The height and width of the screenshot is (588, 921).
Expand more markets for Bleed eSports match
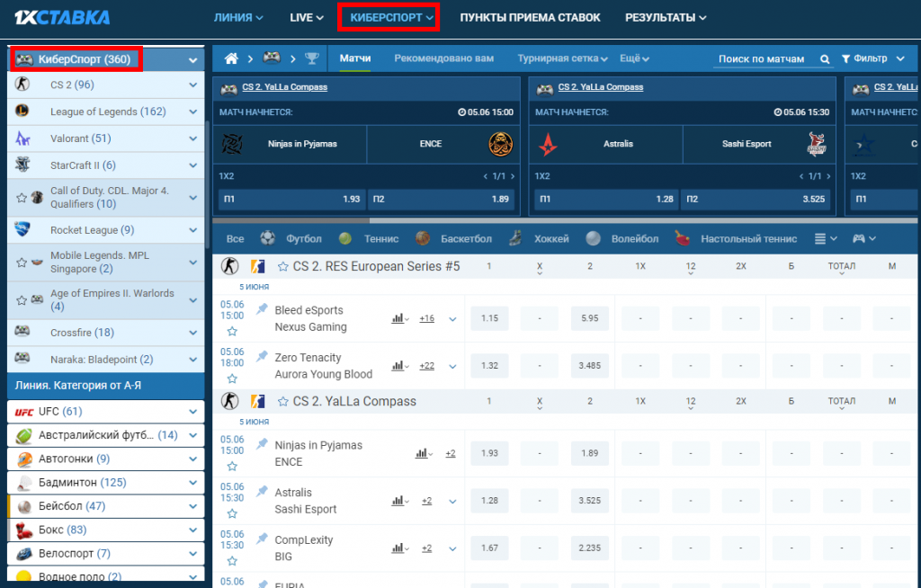[453, 319]
